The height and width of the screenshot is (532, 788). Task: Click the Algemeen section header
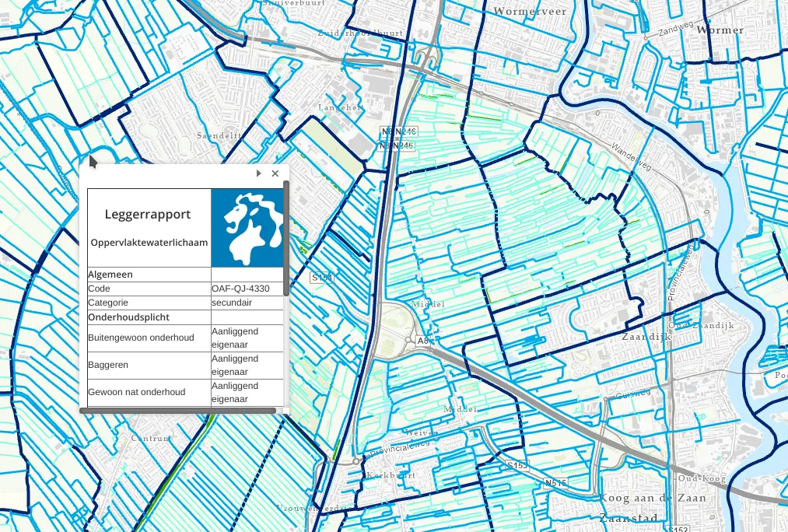pos(110,275)
